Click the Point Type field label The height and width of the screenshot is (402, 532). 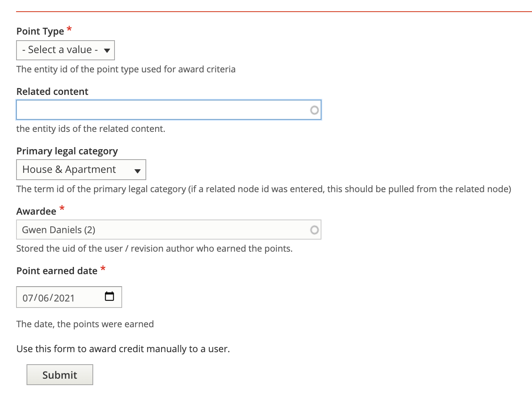tap(40, 31)
